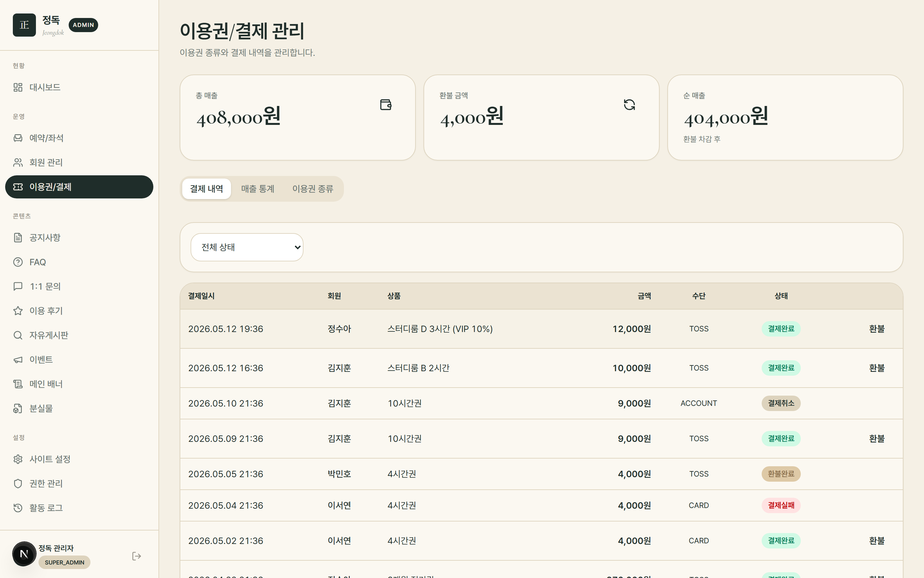Click the 결제완료 badge in 정수아 row
This screenshot has height=578, width=924.
point(781,329)
